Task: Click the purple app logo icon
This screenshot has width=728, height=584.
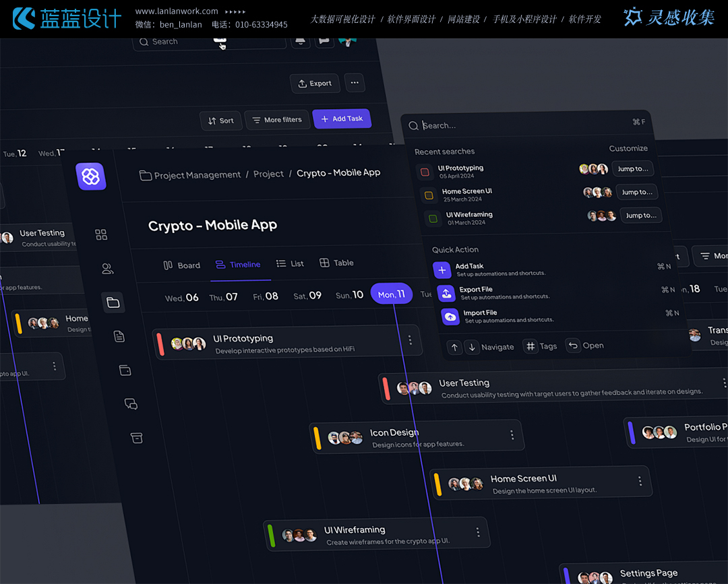Action: click(90, 176)
